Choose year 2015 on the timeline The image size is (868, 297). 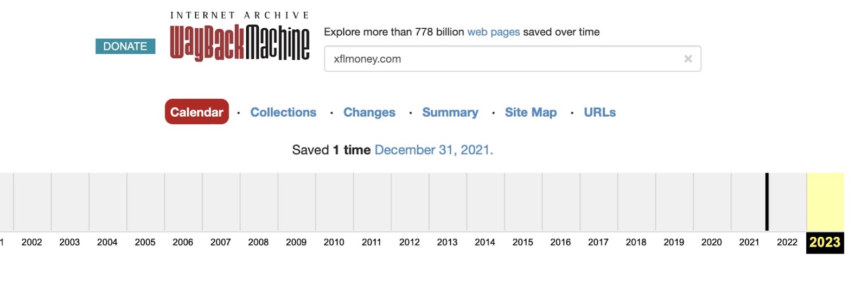click(x=523, y=242)
